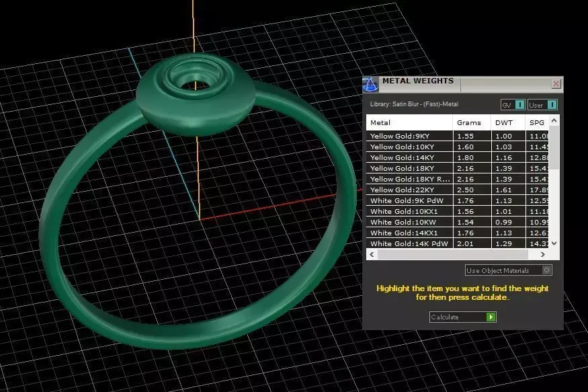Click the 1.80 grams cell
Viewport: 588px width, 392px height.
pyautogui.click(x=472, y=157)
